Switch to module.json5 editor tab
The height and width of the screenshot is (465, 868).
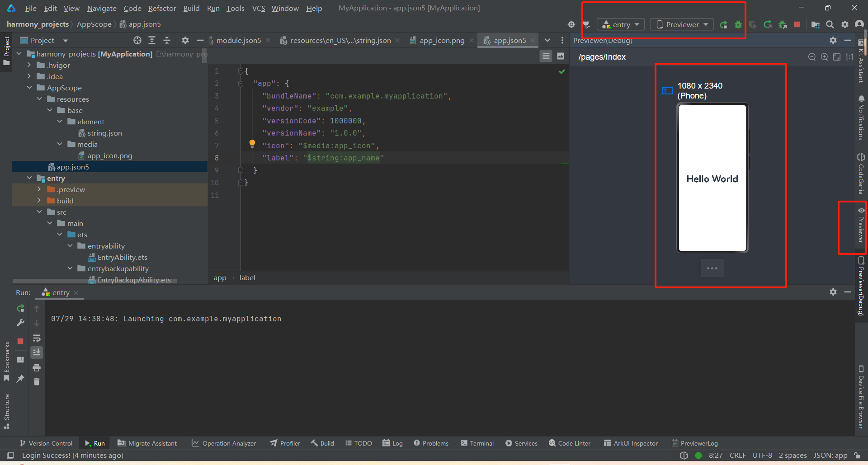tap(239, 40)
